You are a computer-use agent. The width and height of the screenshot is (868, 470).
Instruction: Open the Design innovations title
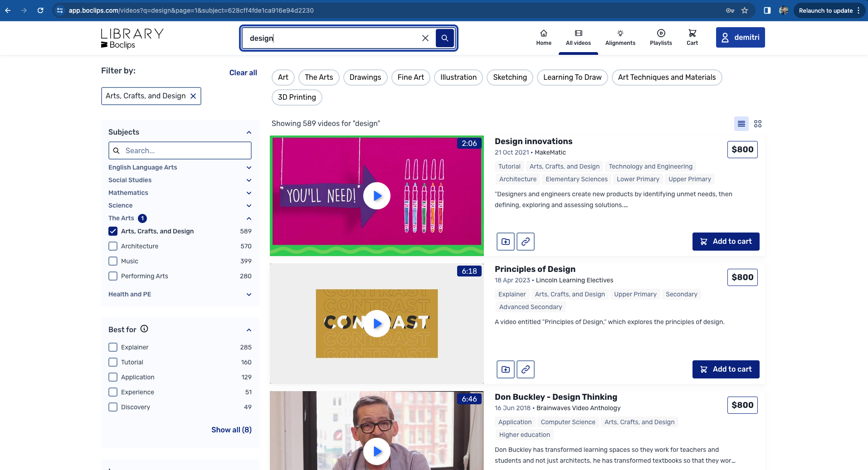(x=533, y=141)
